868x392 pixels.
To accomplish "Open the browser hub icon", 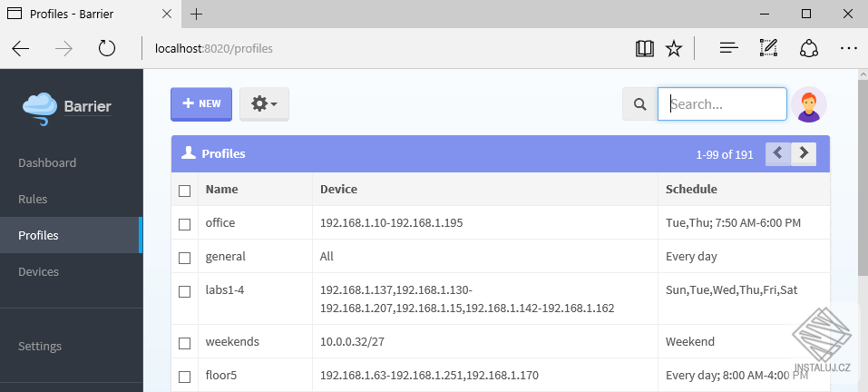I will click(728, 48).
